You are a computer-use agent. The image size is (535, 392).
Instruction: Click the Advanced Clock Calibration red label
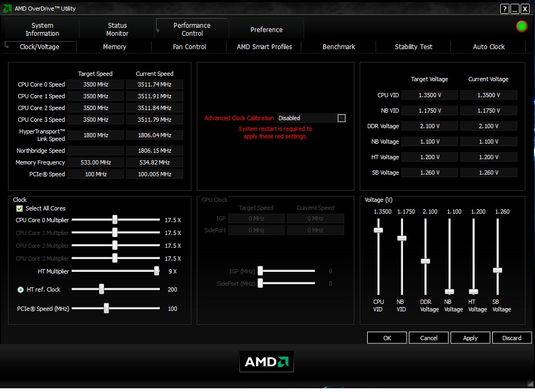point(239,118)
